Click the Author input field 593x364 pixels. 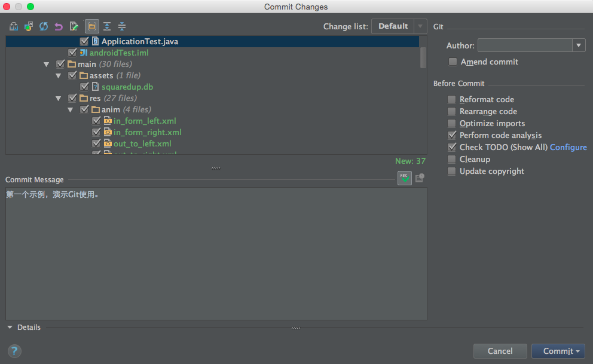525,45
